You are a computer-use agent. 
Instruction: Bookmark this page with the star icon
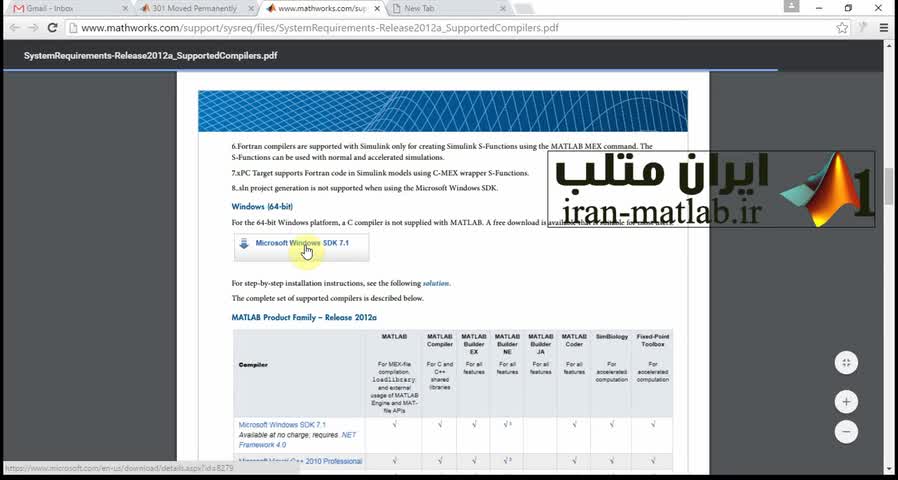tap(842, 27)
